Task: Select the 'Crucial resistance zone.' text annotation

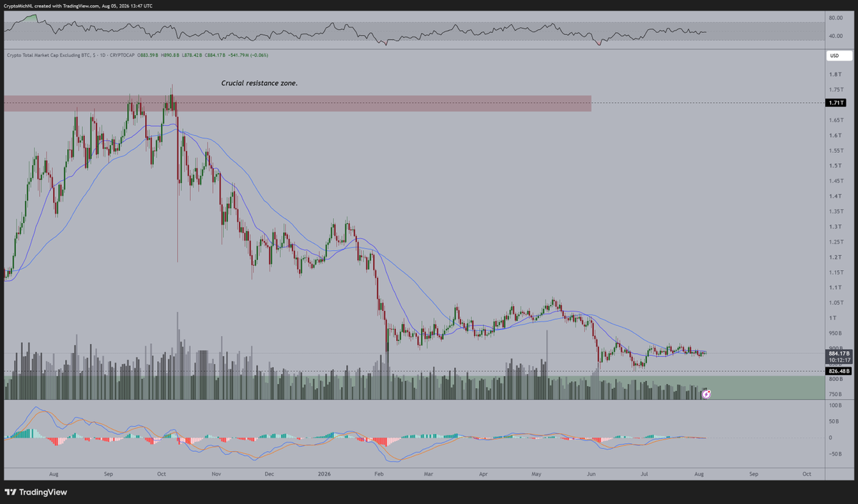Action: 260,84
